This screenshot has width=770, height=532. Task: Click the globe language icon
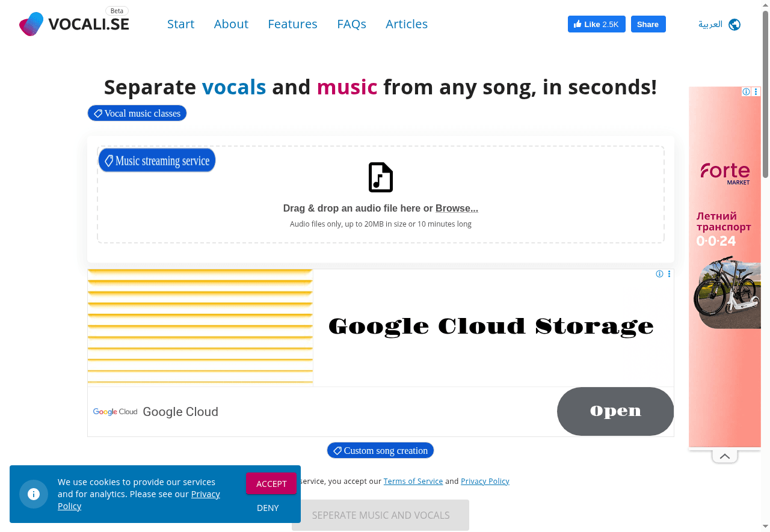click(734, 25)
